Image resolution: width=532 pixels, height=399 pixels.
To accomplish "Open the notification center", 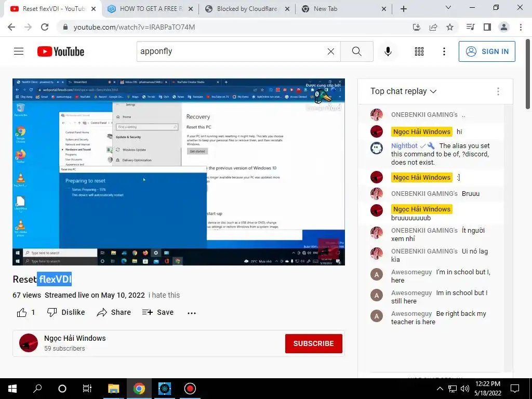I will [x=515, y=389].
